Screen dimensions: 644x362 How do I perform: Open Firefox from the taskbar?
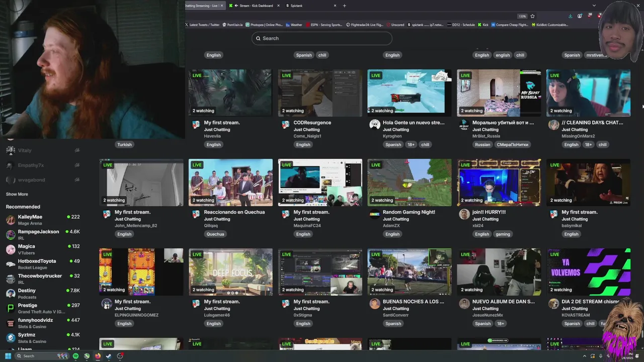[x=98, y=356]
